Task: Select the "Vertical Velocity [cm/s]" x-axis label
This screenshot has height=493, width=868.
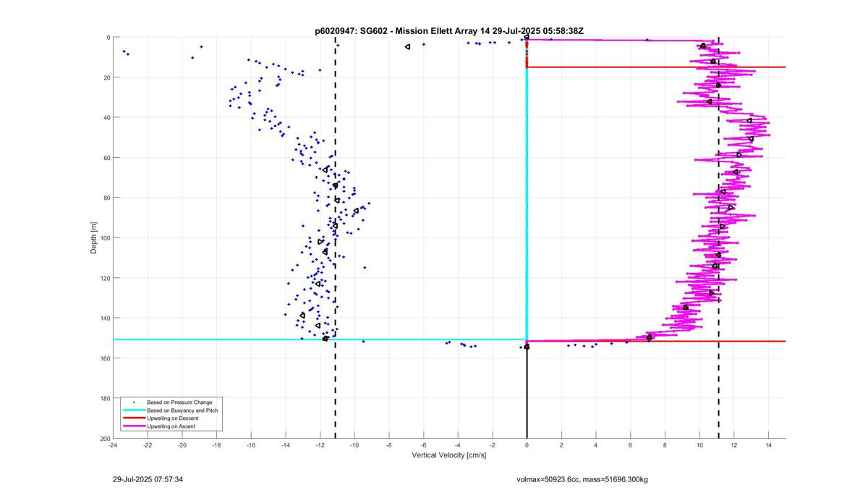Action: click(x=449, y=455)
